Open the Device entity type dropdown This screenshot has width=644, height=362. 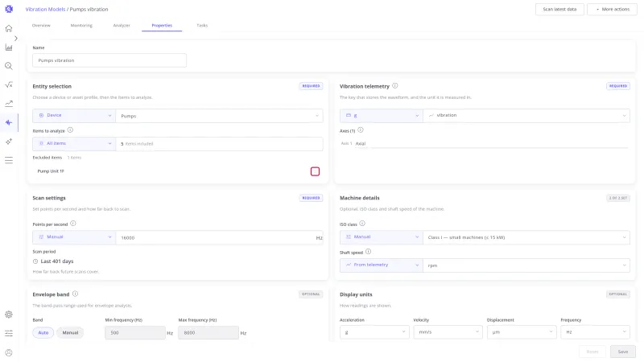(x=74, y=116)
